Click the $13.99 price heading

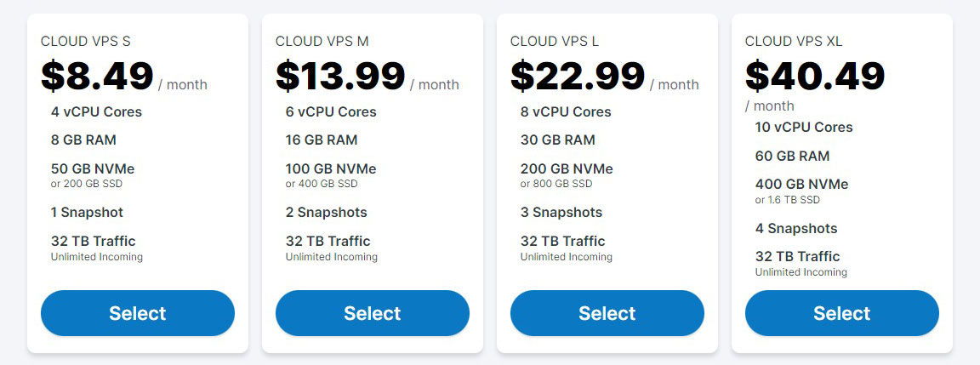point(340,76)
